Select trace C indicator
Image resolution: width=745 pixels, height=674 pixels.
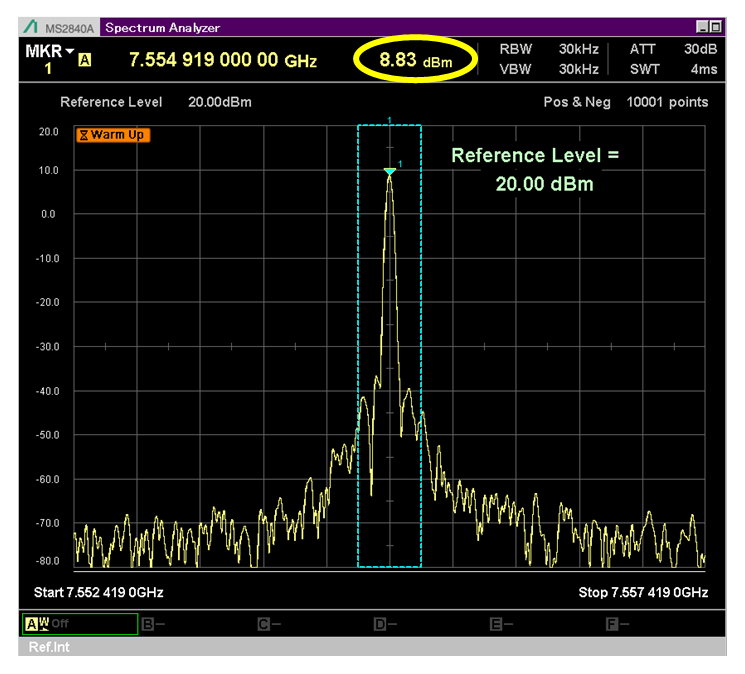(x=265, y=624)
